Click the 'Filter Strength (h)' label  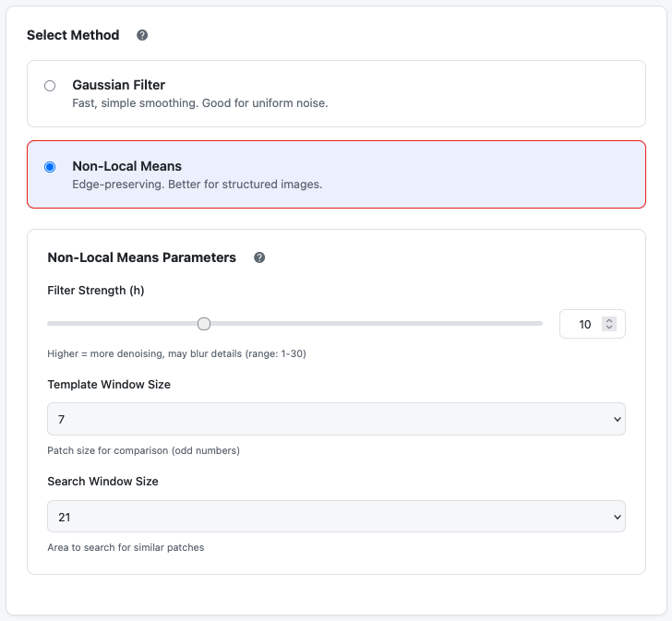[96, 291]
